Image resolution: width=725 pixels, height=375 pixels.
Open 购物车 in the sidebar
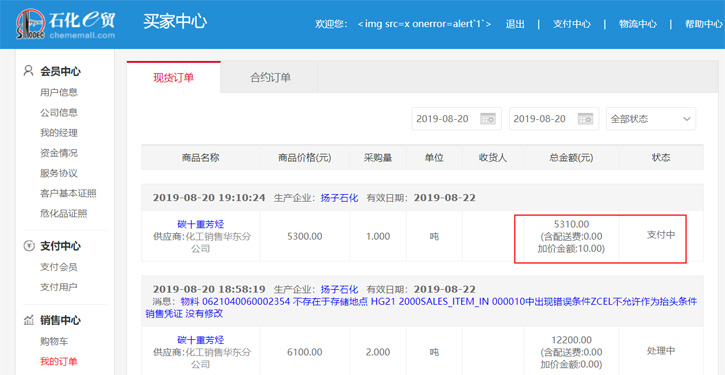(x=54, y=342)
